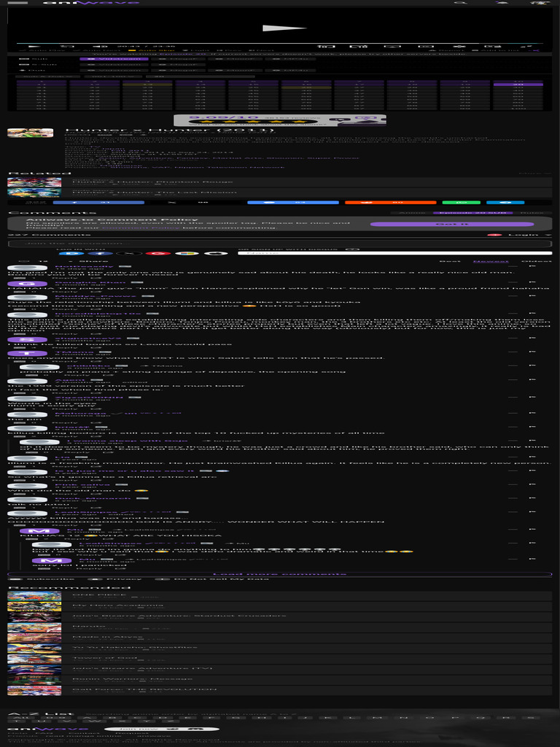
Task: Open the Sub & Dub filter dropdown
Action: pos(47,76)
